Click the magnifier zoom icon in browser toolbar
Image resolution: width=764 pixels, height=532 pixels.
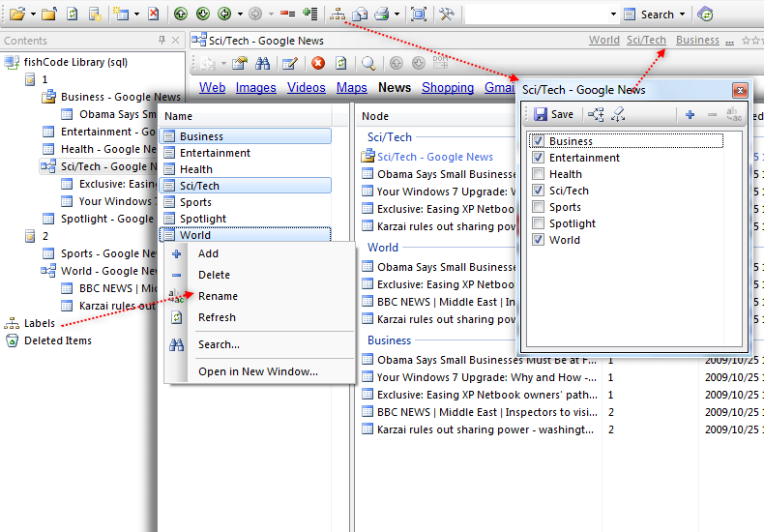pyautogui.click(x=368, y=63)
